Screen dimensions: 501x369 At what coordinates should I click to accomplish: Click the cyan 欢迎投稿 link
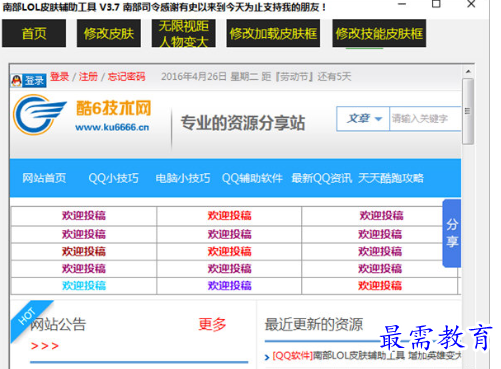84,286
